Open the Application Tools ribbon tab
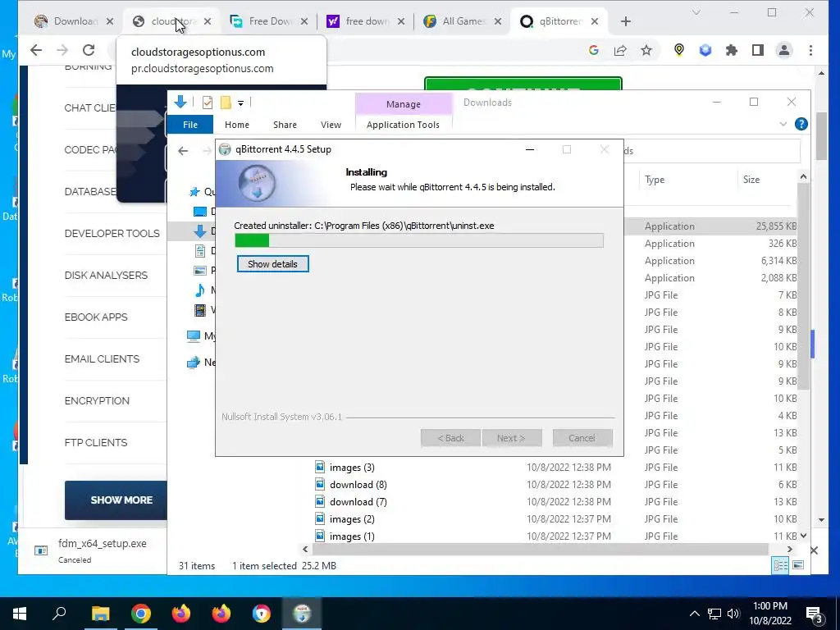 click(x=403, y=125)
